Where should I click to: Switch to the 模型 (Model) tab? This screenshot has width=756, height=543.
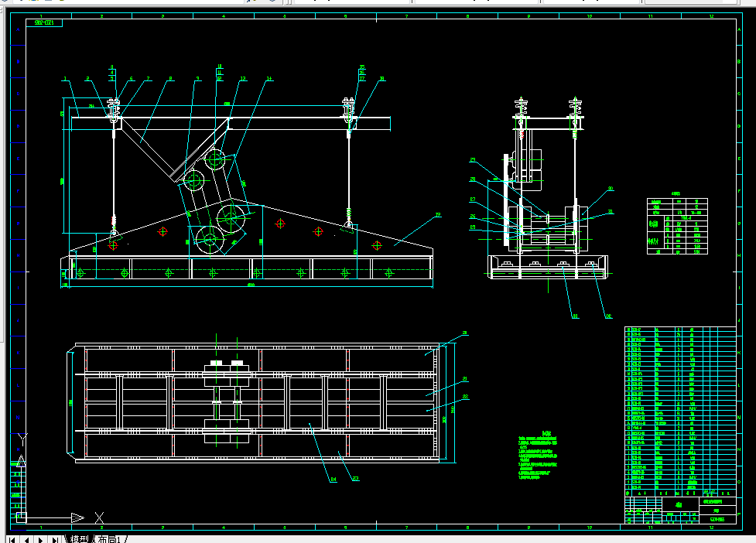tap(80, 539)
